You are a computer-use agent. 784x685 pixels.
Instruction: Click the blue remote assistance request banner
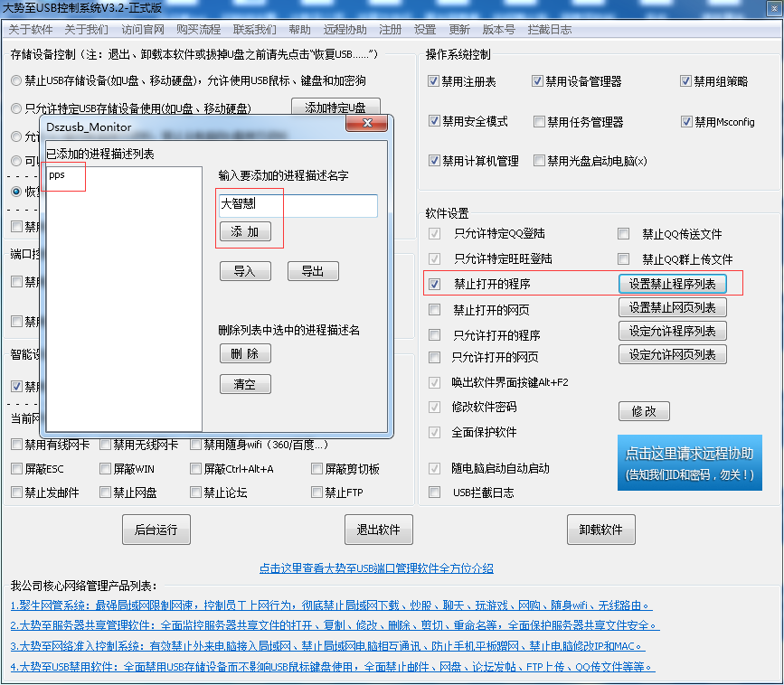point(689,463)
